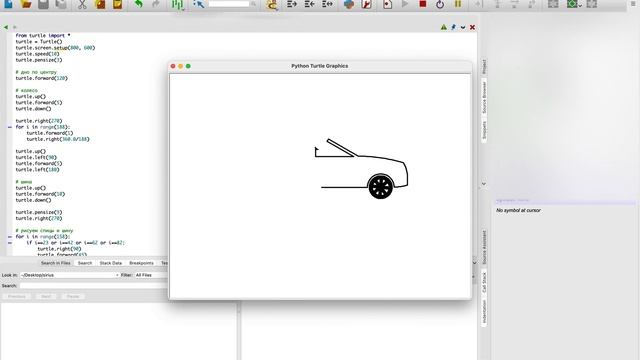Viewport: 640px width, 360px height.
Task: Pause execution with the yellow pause icon
Action: (x=458, y=4)
